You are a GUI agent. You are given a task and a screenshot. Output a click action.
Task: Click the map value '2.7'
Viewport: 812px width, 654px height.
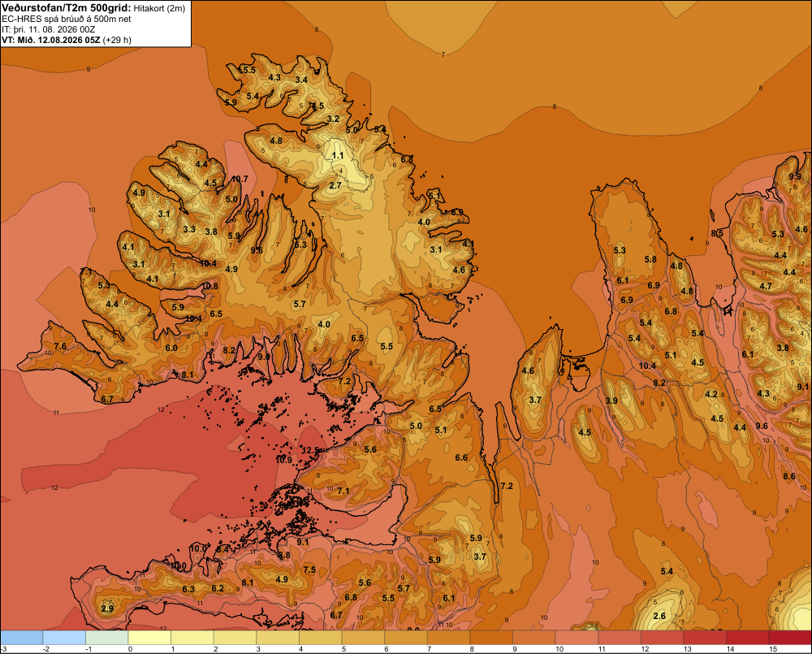point(335,185)
